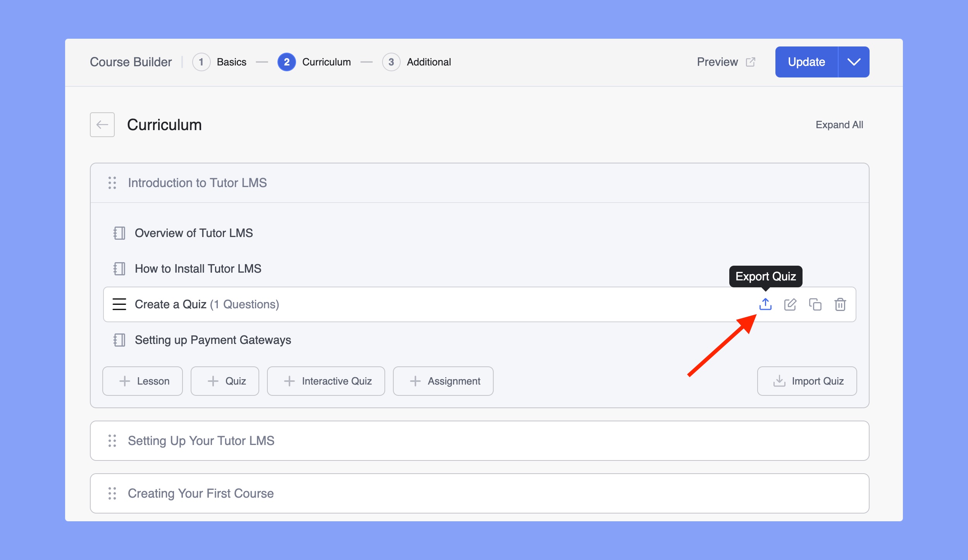Screen dimensions: 968x560
Task: Click the drag dots for Setting Up Your Tutor LMS
Action: (112, 441)
